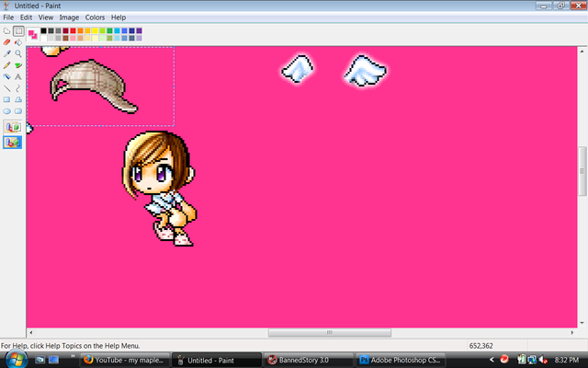Click the foreground/background color indicator box
The width and height of the screenshot is (588, 368).
pos(33,35)
